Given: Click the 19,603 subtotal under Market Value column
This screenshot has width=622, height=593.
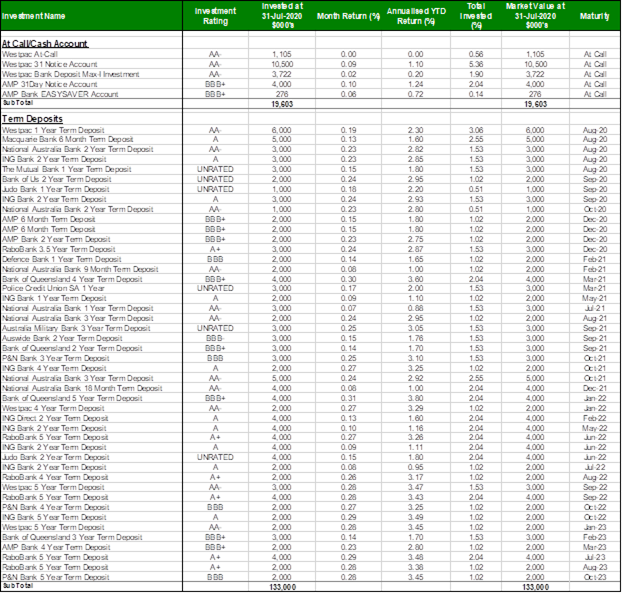Looking at the screenshot, I should pos(536,104).
